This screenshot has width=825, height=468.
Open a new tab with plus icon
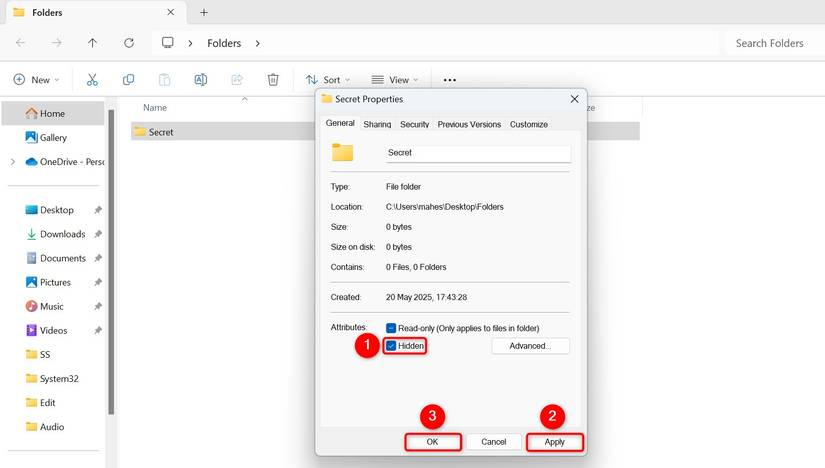point(204,13)
